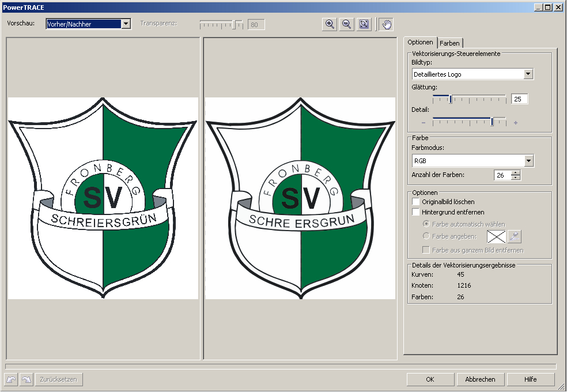Enable Hintergrund entfernen checkbox

click(x=416, y=212)
